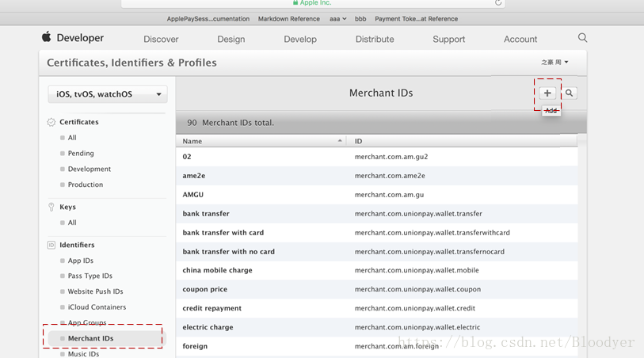
Task: Open the platform dropdown iOS, tvOS, watchOS
Action: pos(108,94)
